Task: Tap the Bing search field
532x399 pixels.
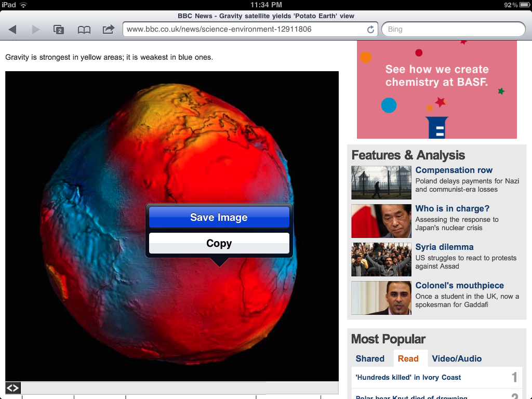Action: tap(453, 30)
